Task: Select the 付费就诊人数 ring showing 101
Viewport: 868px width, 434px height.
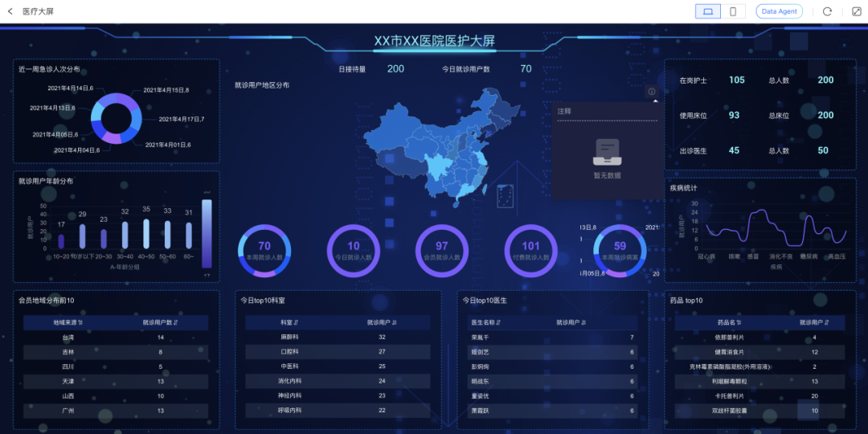Action: click(x=530, y=251)
